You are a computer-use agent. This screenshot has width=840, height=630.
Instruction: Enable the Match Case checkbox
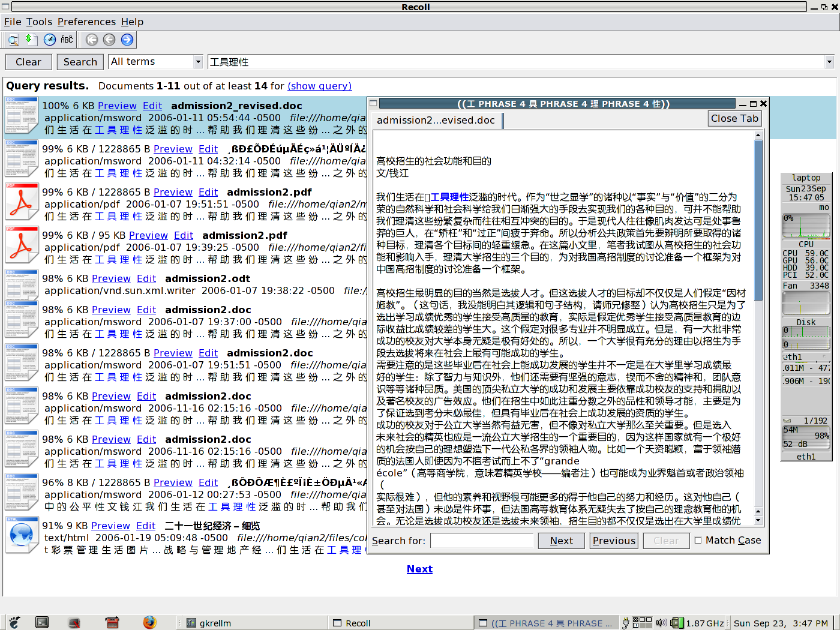698,540
